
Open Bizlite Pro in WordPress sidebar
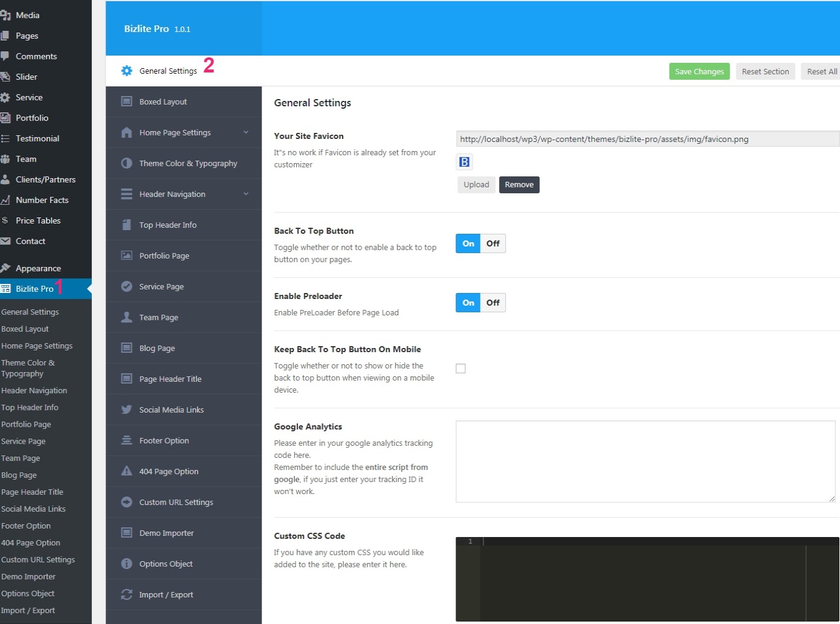click(46, 289)
